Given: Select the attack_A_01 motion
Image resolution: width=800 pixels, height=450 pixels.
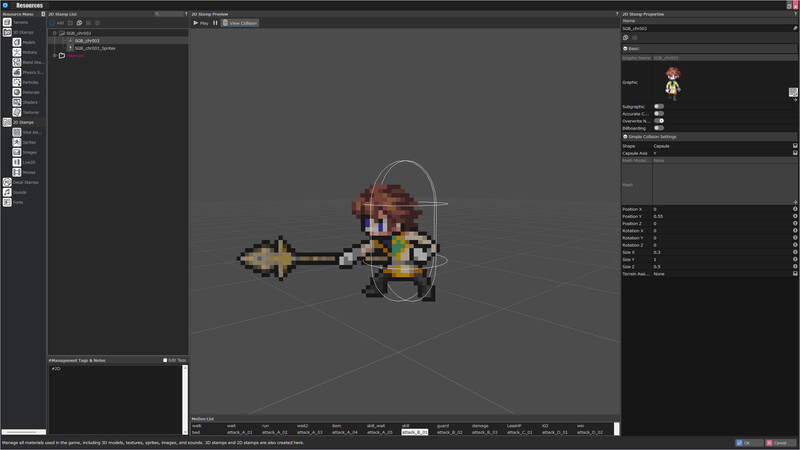Looking at the screenshot, I should (240, 433).
